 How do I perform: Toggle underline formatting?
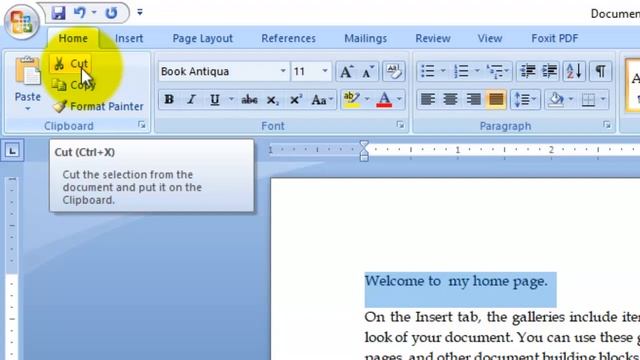[x=215, y=100]
